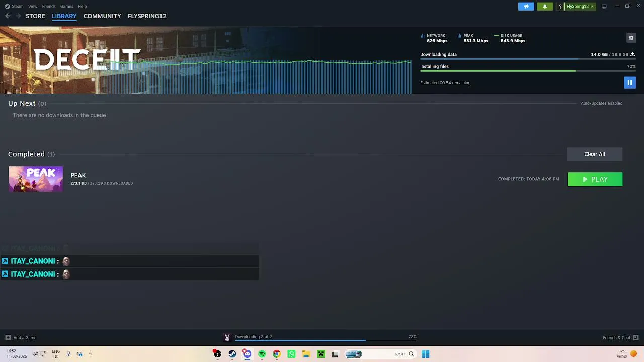Viewport: 644px width, 362px height.
Task: Open Steam from the Windows taskbar
Action: [x=232, y=354]
